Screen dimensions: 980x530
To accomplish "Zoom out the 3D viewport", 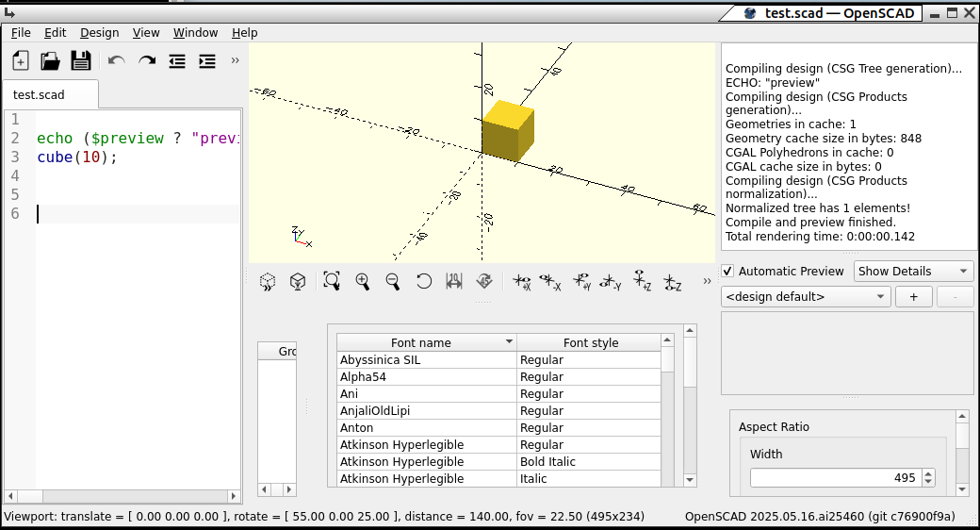I will coord(393,281).
